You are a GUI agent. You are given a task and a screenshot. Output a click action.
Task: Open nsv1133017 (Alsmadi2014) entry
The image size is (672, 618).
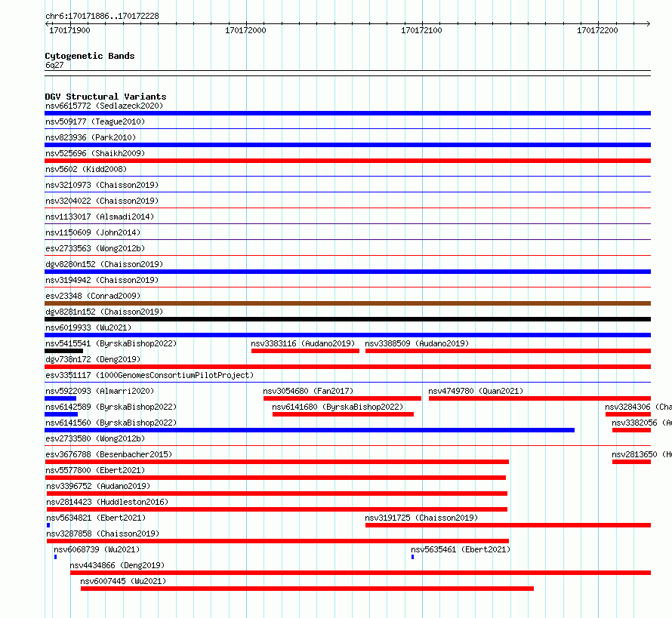[100, 217]
